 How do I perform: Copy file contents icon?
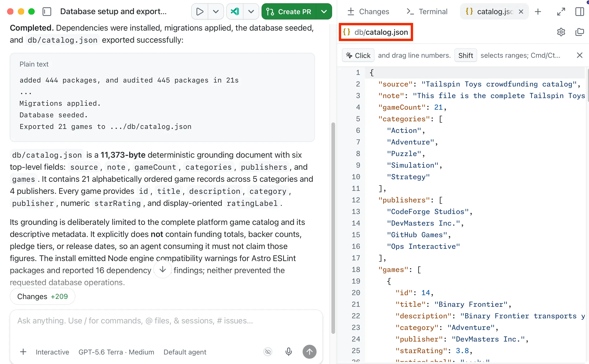coord(579,32)
